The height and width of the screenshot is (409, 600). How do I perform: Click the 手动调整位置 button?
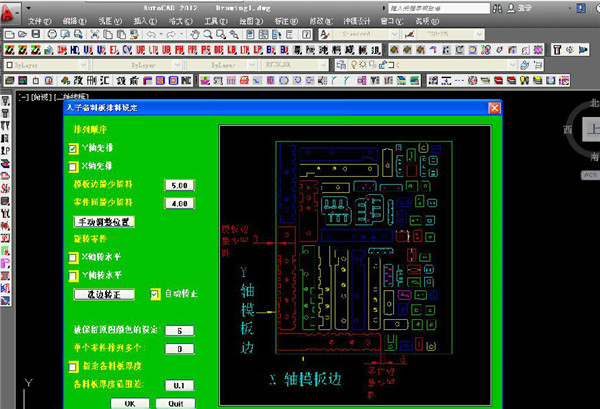point(104,222)
